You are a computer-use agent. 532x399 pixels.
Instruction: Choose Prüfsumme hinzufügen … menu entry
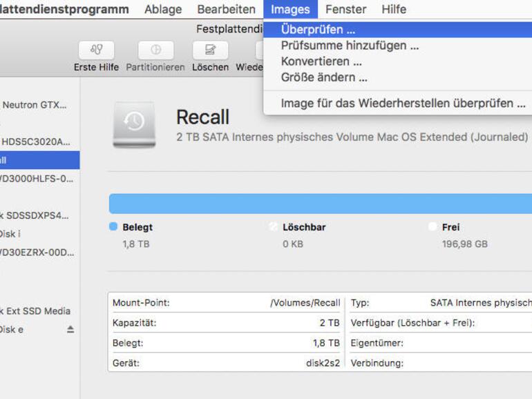(398, 46)
